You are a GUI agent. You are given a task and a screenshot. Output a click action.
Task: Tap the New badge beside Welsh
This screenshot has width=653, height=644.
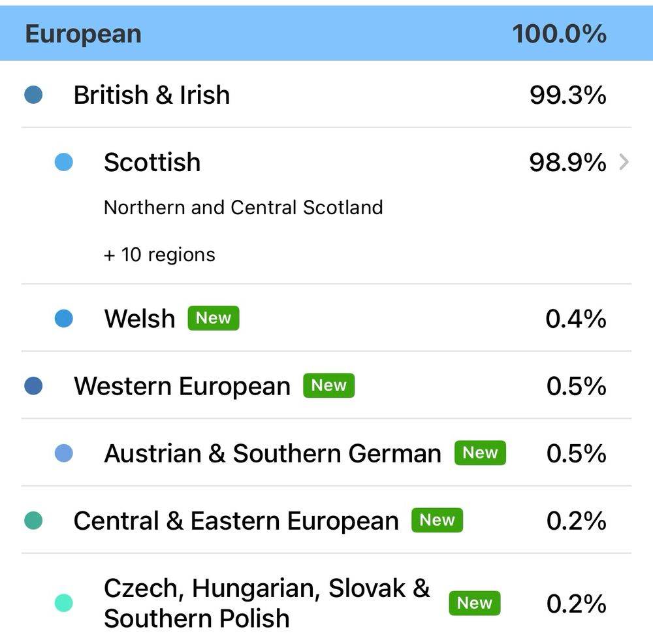coord(213,318)
